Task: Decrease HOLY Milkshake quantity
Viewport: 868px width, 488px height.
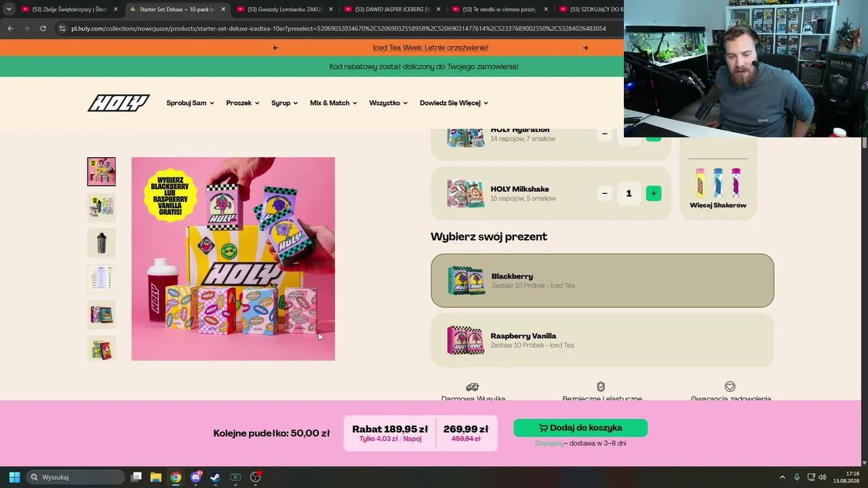Action: pos(605,194)
